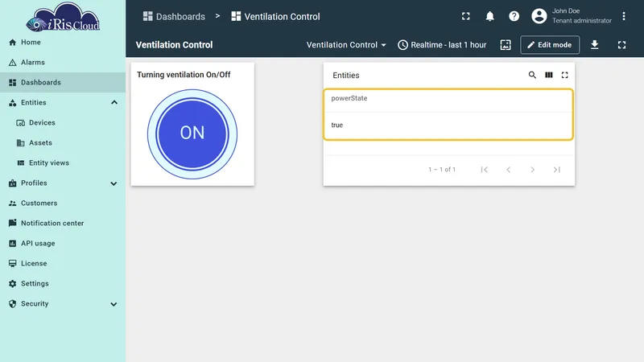Collapse the Entities menu chevron
This screenshot has width=644, height=362.
tap(114, 103)
